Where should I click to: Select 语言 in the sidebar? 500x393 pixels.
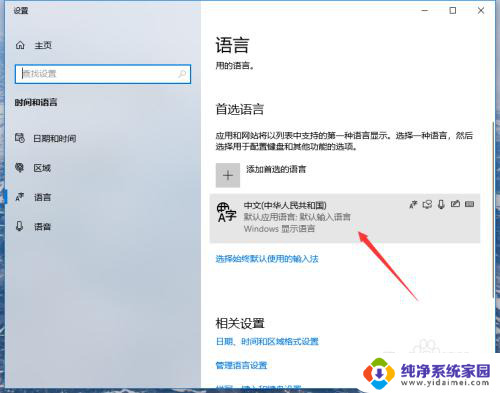[42, 197]
